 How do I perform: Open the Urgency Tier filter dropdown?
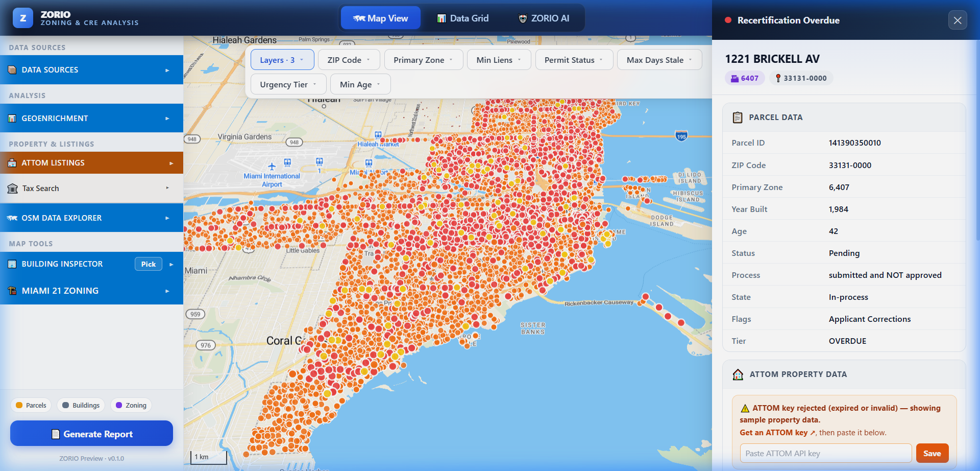[288, 84]
